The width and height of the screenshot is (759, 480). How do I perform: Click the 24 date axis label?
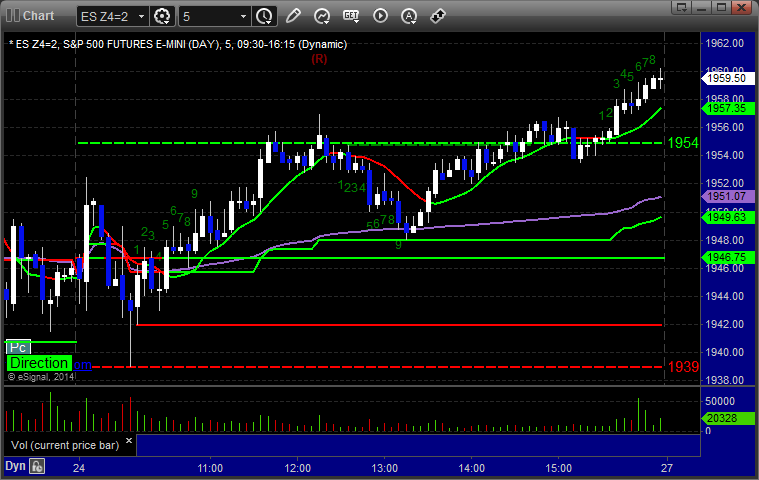click(x=79, y=468)
